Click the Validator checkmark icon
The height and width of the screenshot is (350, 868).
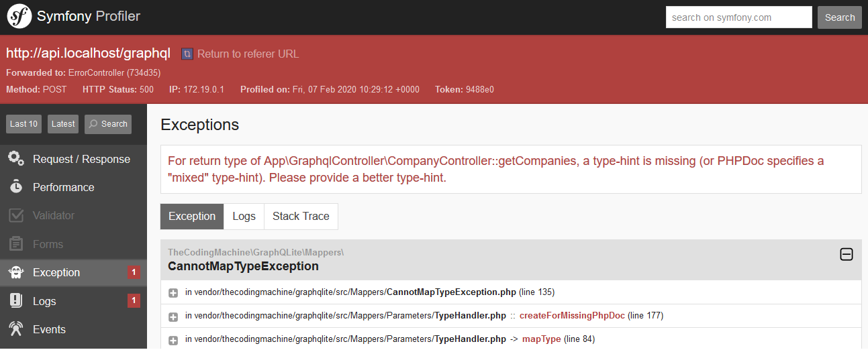[16, 215]
